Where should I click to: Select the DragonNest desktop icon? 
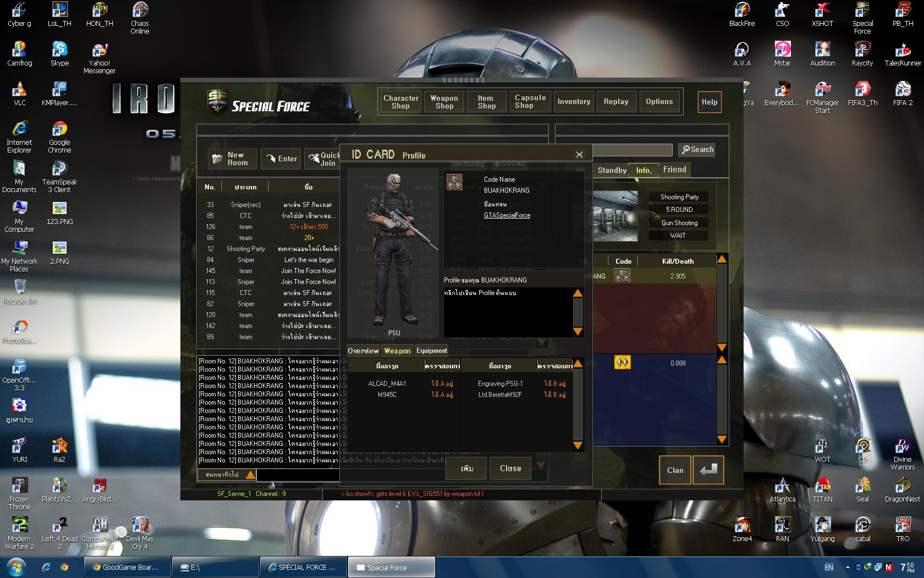pos(903,490)
